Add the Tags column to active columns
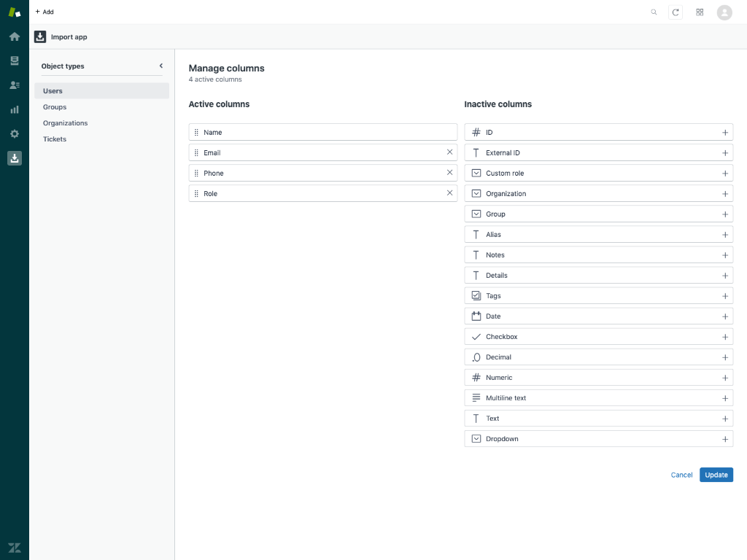 pyautogui.click(x=724, y=295)
